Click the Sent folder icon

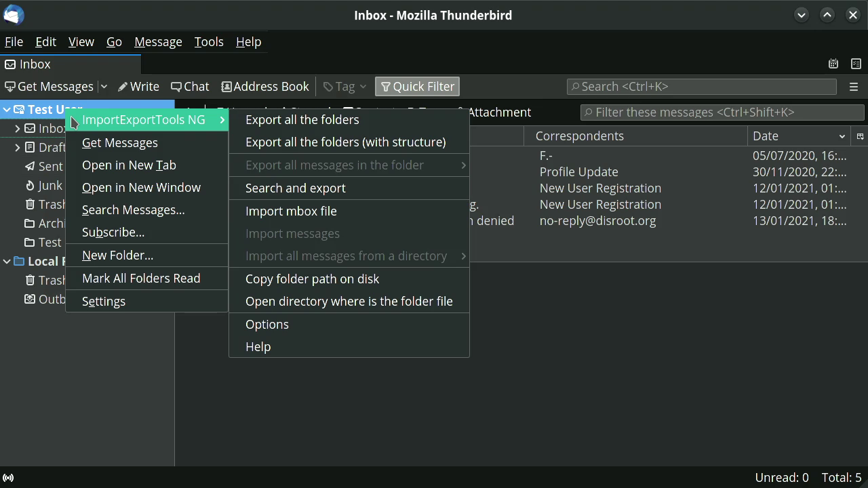(x=30, y=166)
